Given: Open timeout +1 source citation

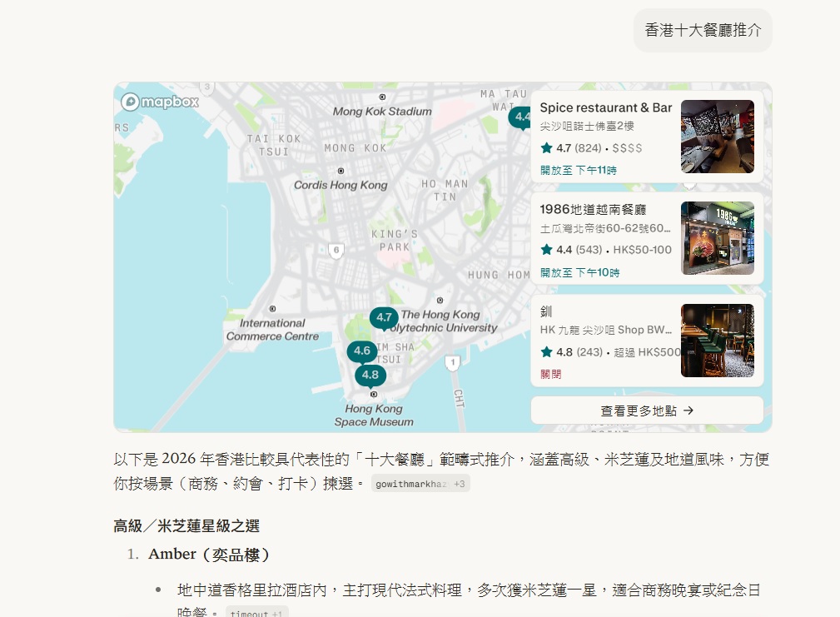Looking at the screenshot, I should click(x=256, y=613).
